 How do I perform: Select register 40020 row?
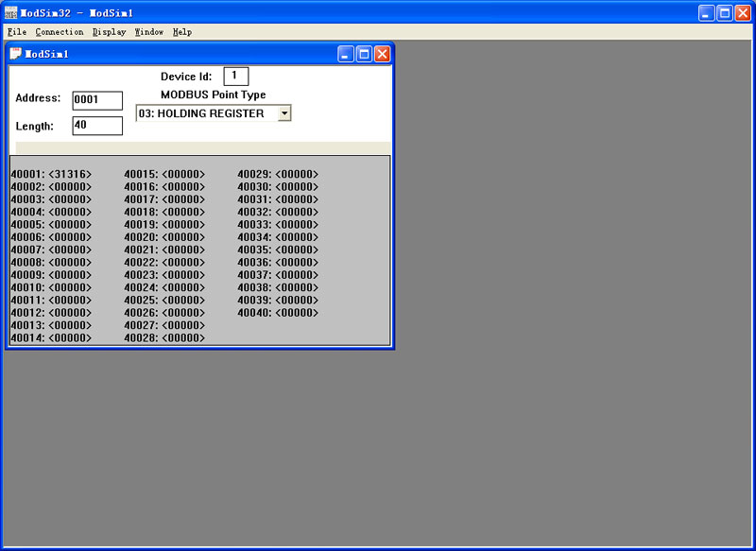(x=164, y=236)
